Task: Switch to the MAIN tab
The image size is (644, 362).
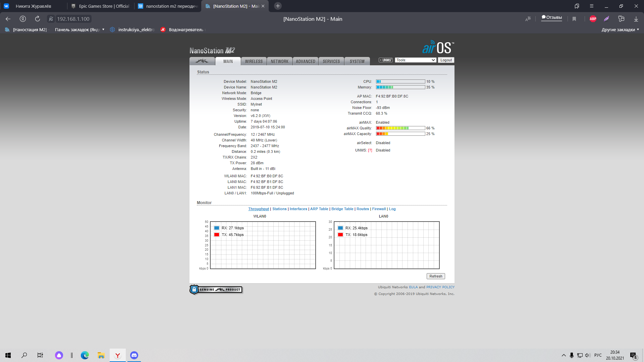Action: pyautogui.click(x=228, y=61)
